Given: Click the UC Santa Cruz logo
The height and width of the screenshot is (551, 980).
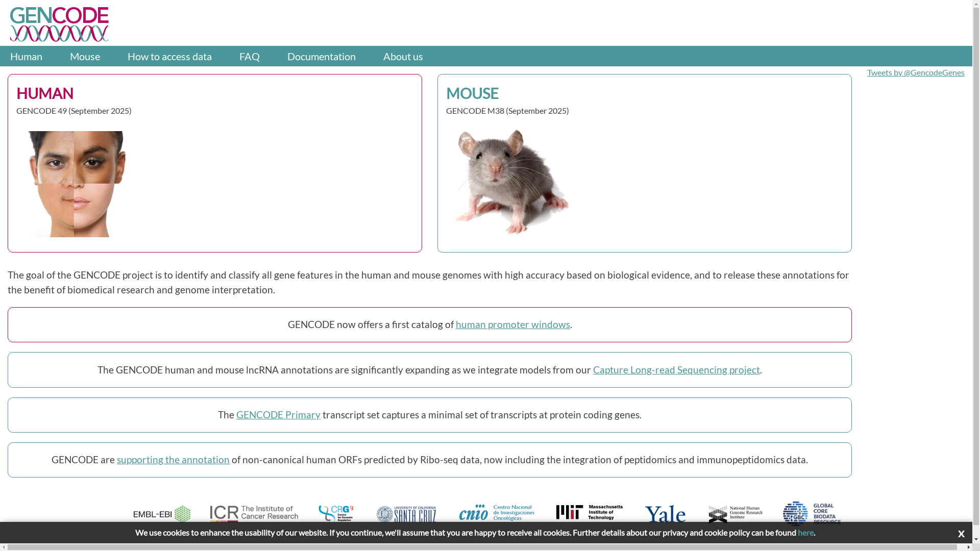Looking at the screenshot, I should pos(406,514).
